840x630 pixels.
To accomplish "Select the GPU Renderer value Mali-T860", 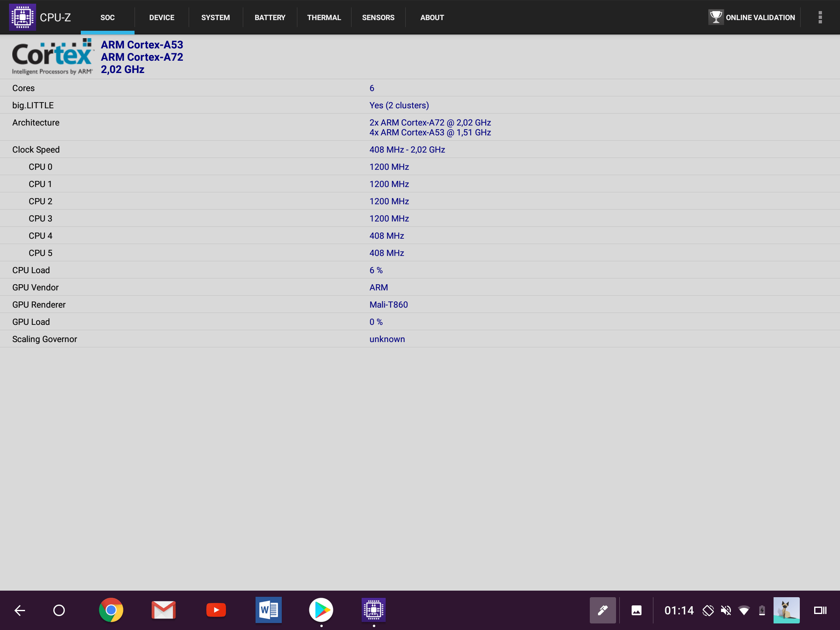I will tap(388, 305).
